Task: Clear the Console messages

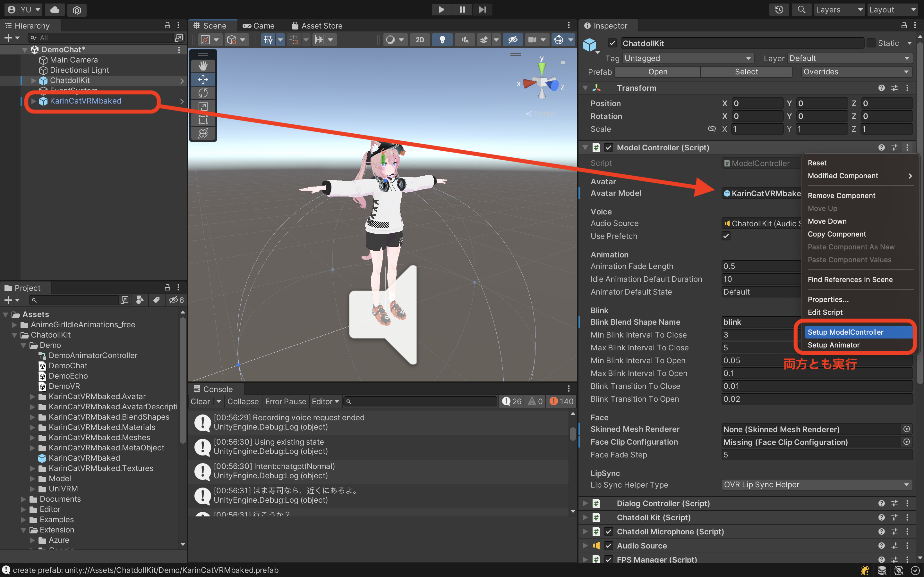Action: click(x=200, y=401)
